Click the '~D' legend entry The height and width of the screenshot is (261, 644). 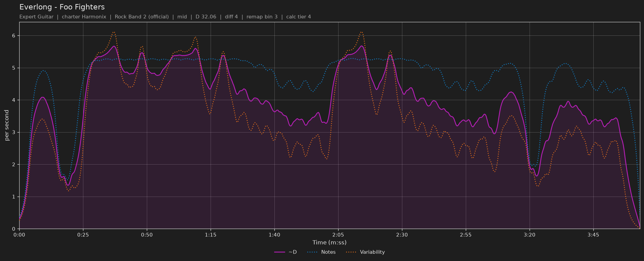click(285, 252)
